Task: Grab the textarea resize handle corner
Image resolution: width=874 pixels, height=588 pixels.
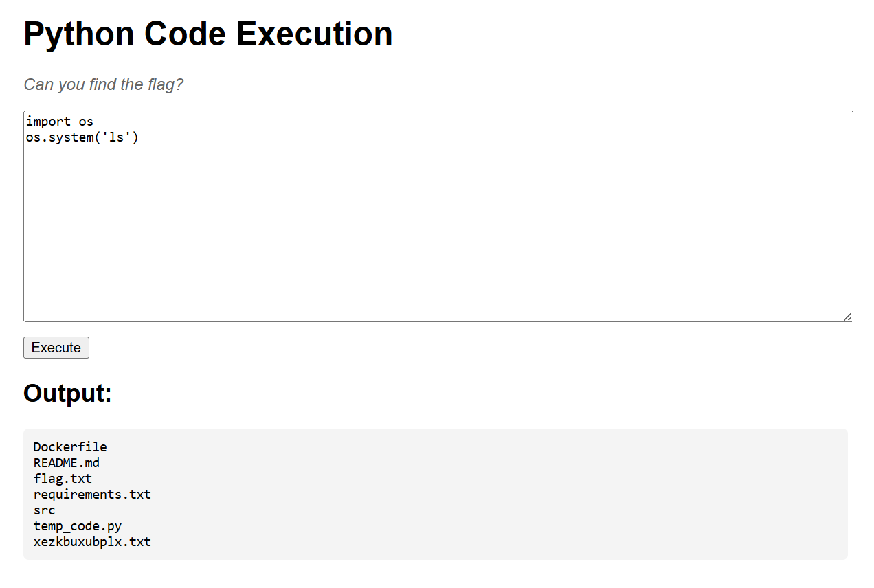Action: tap(848, 317)
